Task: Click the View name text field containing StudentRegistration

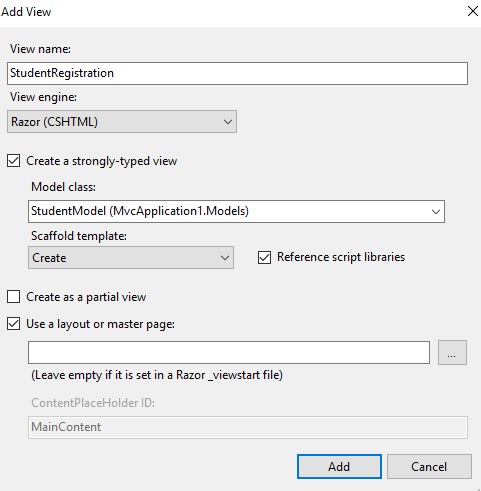Action: [237, 73]
